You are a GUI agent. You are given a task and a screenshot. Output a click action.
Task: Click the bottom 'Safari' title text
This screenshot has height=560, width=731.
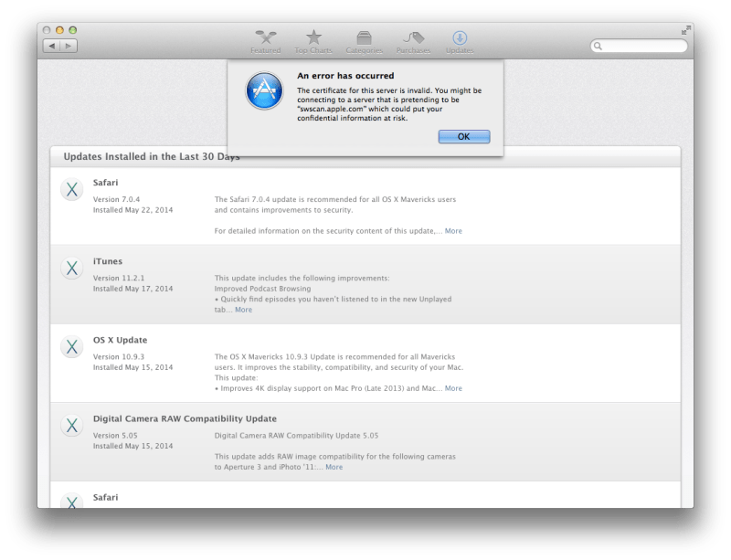(105, 497)
